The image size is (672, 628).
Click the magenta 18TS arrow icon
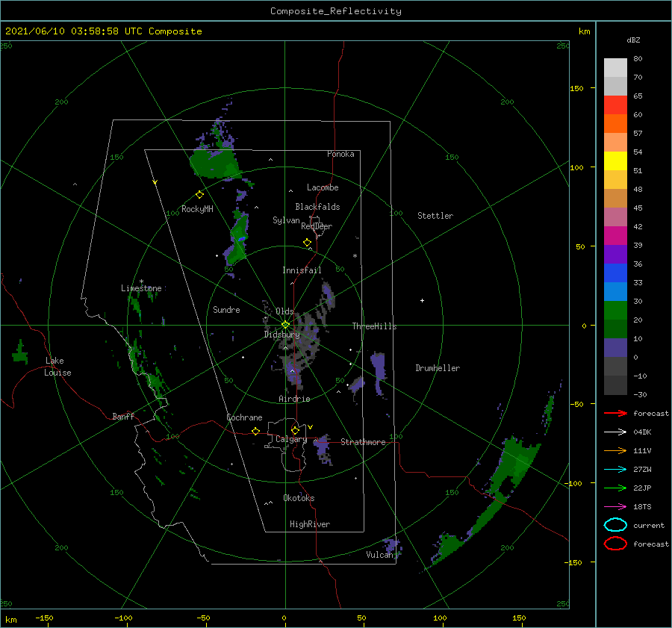pos(615,507)
